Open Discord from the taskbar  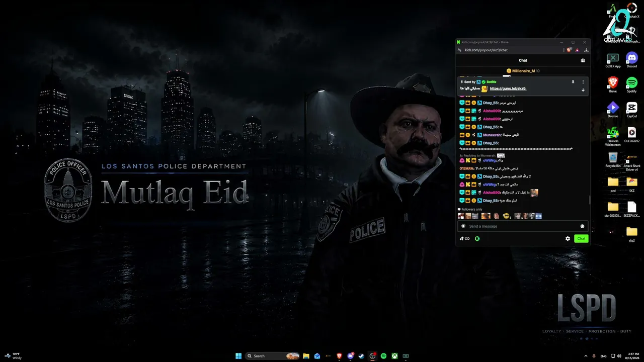350,356
